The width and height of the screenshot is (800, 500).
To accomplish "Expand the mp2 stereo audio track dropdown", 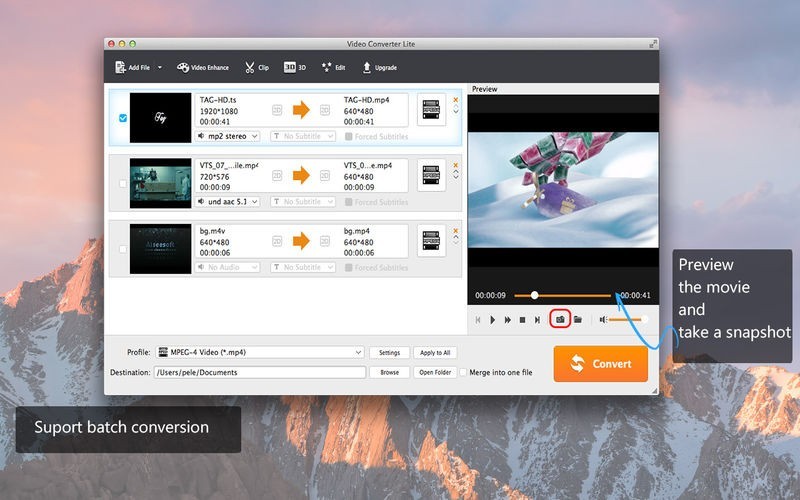I will tap(228, 136).
